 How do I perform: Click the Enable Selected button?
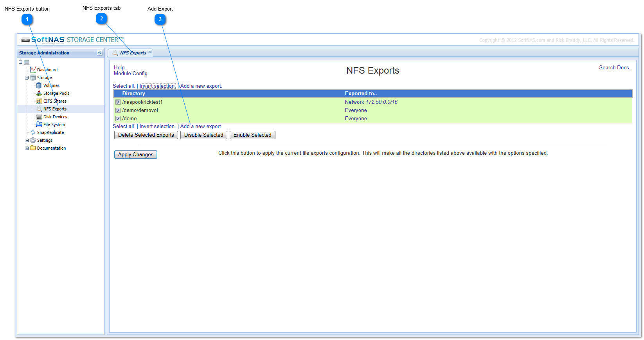pyautogui.click(x=252, y=135)
